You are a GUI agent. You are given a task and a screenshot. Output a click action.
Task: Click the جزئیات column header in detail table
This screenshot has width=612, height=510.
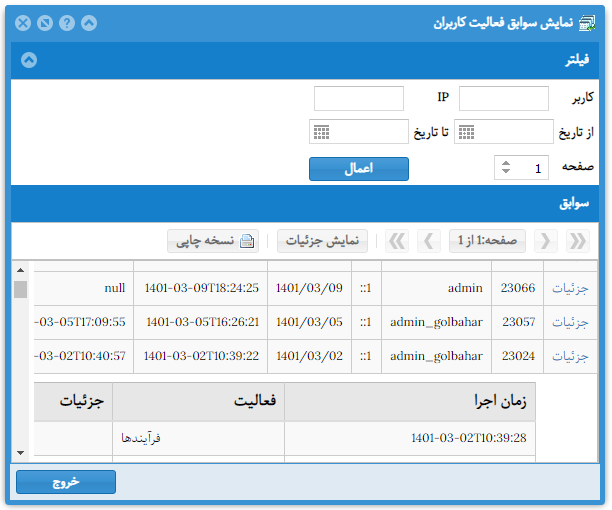[x=73, y=402]
